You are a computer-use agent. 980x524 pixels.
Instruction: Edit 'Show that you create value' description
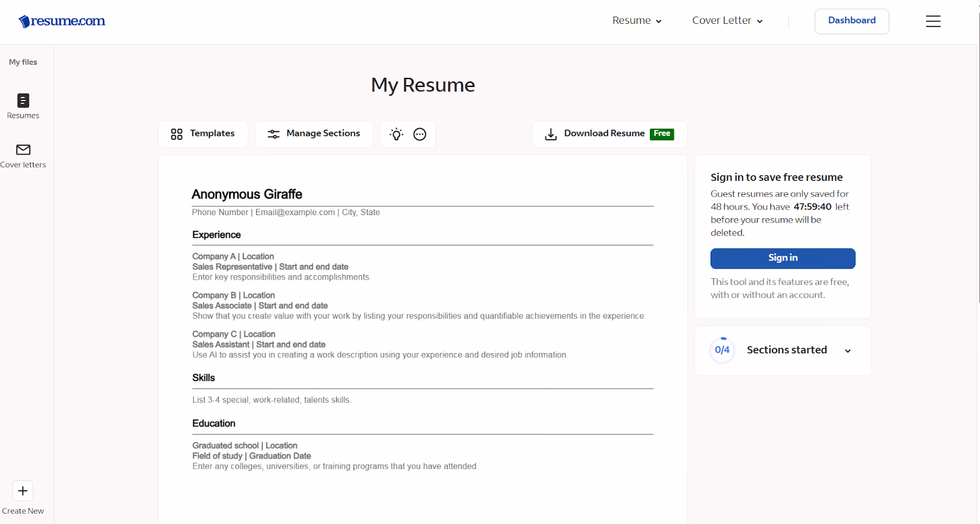pyautogui.click(x=419, y=316)
